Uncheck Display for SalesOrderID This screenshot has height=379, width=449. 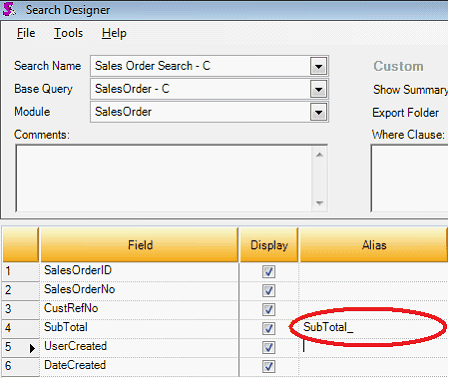coord(268,271)
